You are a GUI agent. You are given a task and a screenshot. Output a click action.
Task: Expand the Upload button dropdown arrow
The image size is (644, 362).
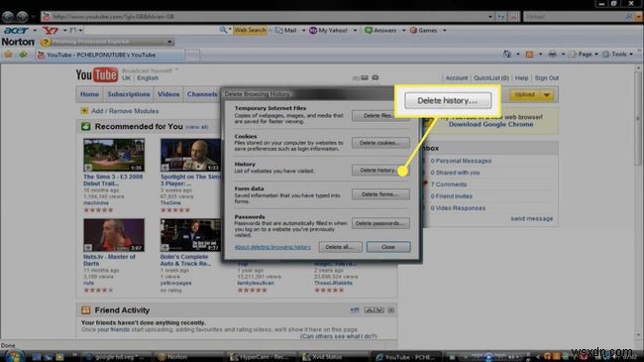(547, 95)
